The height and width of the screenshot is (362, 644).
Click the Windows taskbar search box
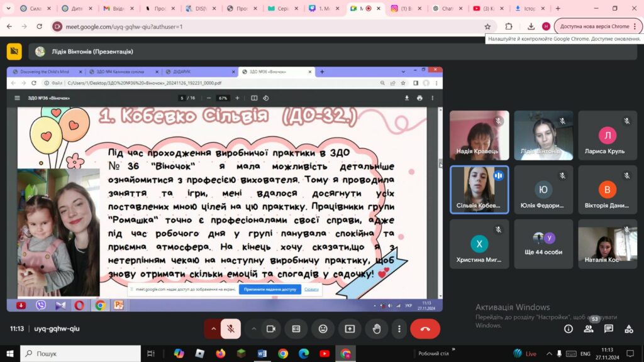pyautogui.click(x=80, y=353)
